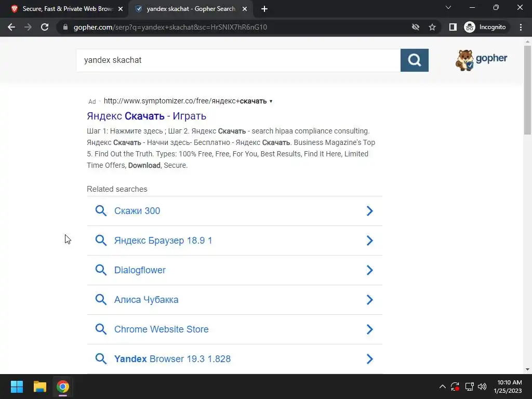Click the Incognito profile button
The width and height of the screenshot is (532, 399).
[485, 27]
